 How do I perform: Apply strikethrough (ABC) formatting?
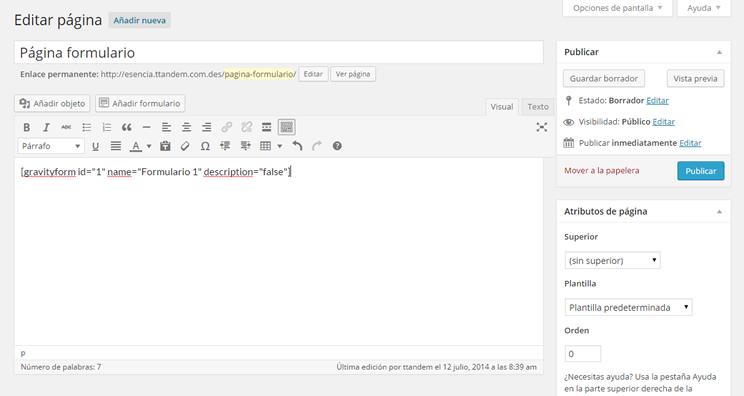66,127
